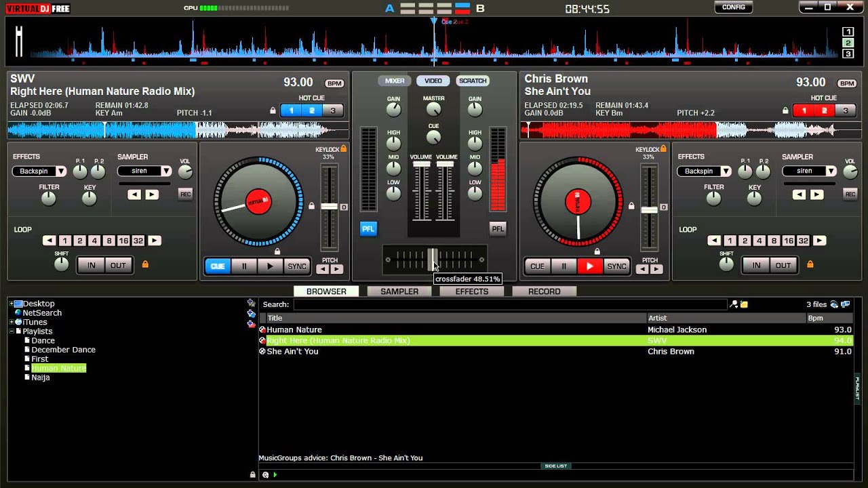868x488 pixels.
Task: Click right deck sampler next arrow
Action: (816, 195)
